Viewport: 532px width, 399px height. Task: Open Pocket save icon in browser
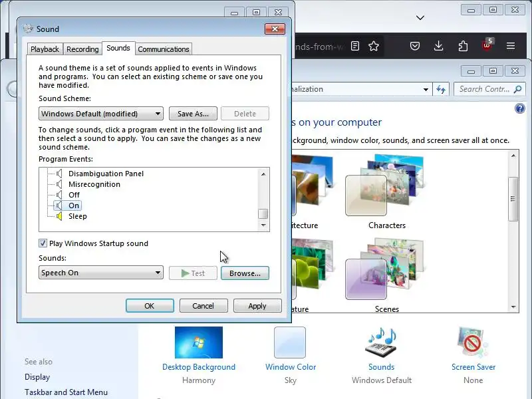click(414, 46)
